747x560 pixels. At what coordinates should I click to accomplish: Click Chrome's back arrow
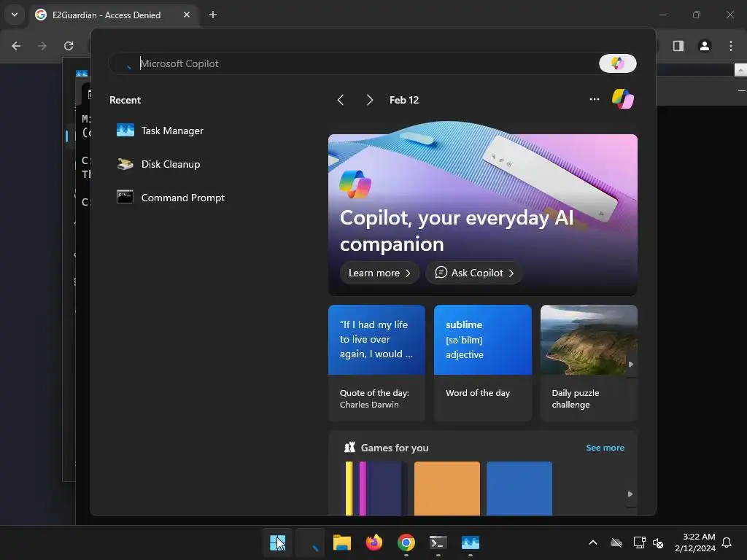[16, 46]
